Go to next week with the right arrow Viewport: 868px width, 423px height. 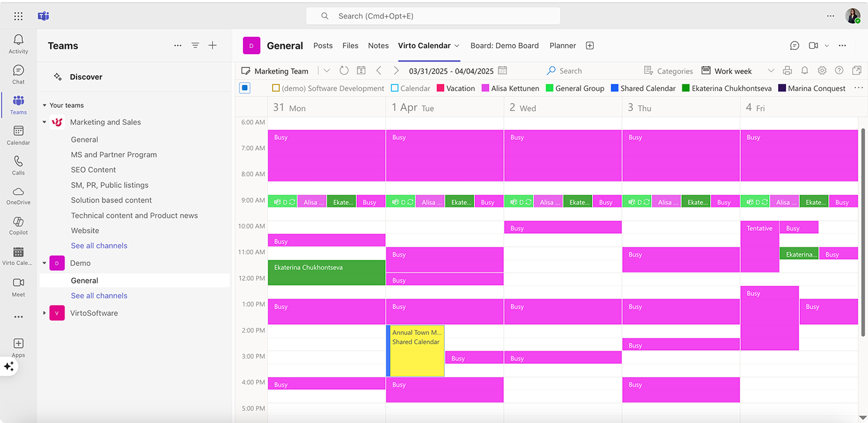pos(396,70)
